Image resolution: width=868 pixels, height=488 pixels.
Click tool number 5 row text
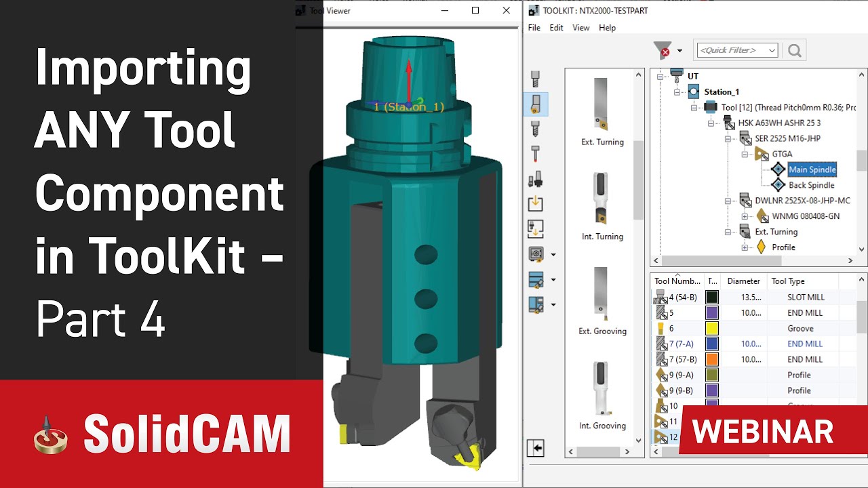(x=671, y=312)
